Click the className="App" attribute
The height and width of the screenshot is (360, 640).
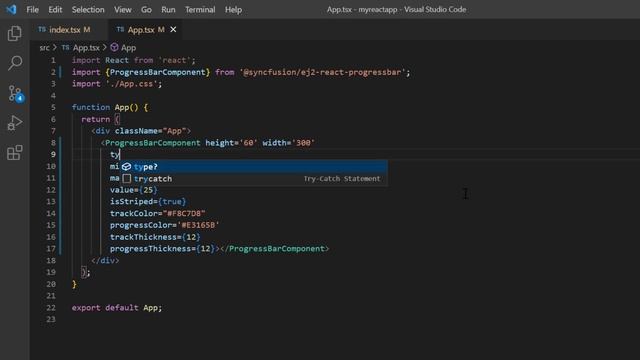tap(150, 131)
